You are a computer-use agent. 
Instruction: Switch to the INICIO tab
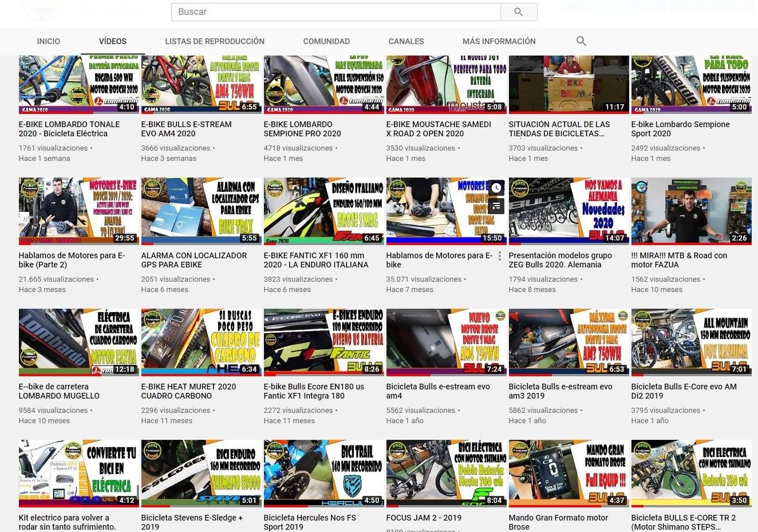click(49, 41)
